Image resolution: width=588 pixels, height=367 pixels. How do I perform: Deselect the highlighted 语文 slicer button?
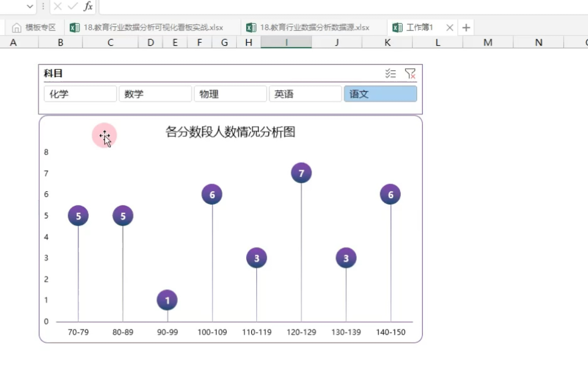(380, 94)
